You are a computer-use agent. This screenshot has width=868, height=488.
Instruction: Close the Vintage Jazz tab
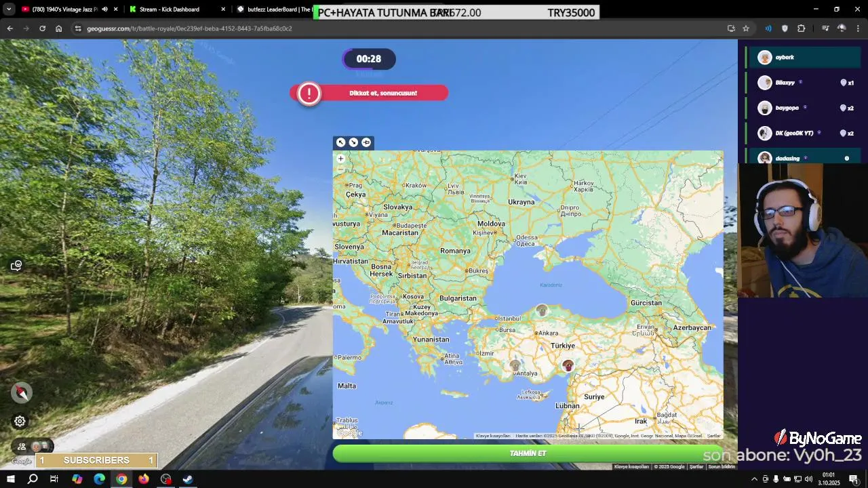(116, 9)
